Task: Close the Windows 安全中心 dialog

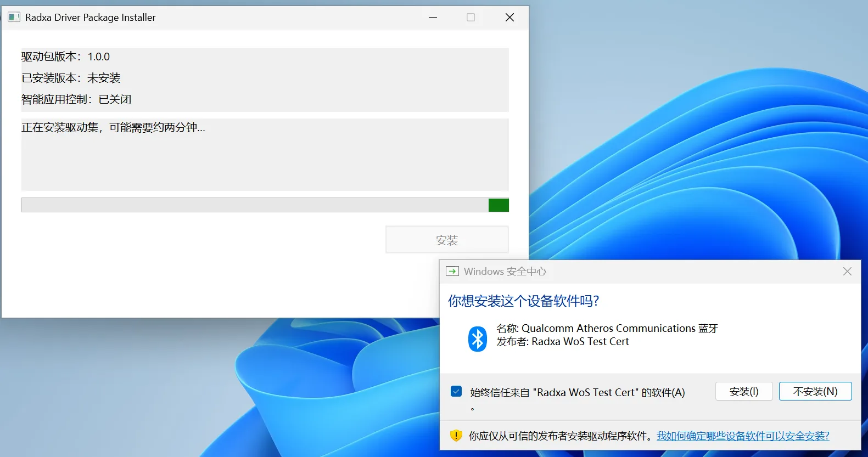Action: [x=847, y=272]
